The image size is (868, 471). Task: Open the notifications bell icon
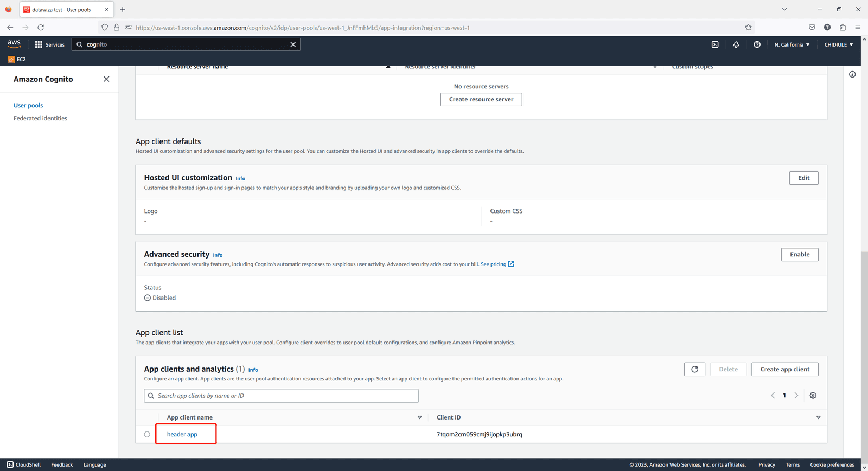(x=736, y=44)
